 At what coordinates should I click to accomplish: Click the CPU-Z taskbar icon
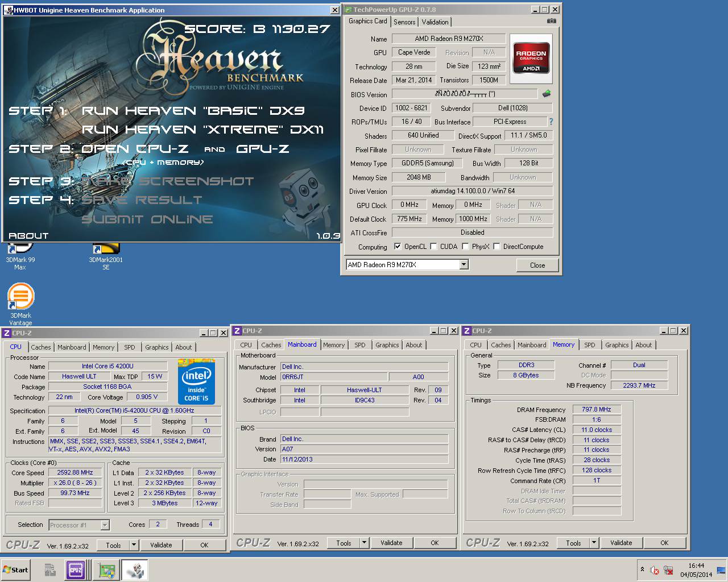click(76, 570)
